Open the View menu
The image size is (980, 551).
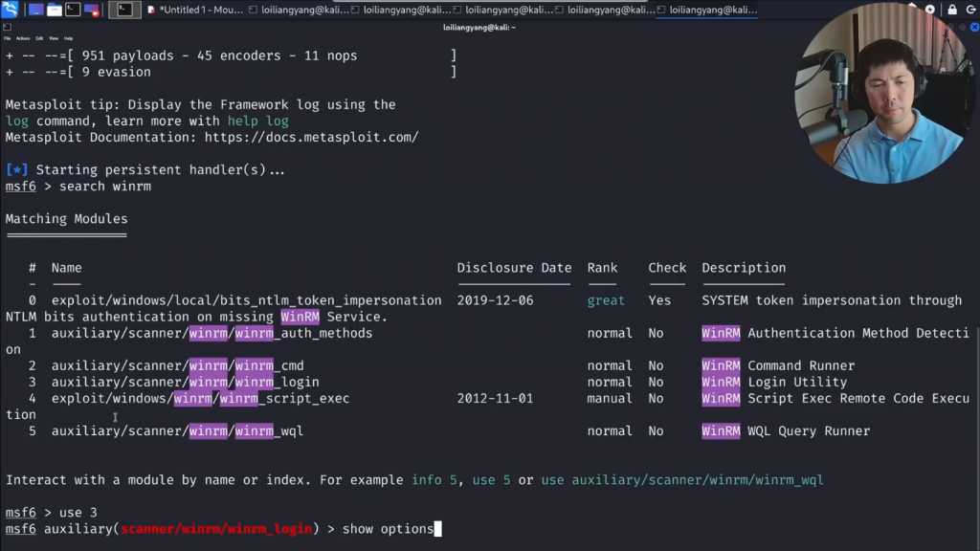point(54,38)
